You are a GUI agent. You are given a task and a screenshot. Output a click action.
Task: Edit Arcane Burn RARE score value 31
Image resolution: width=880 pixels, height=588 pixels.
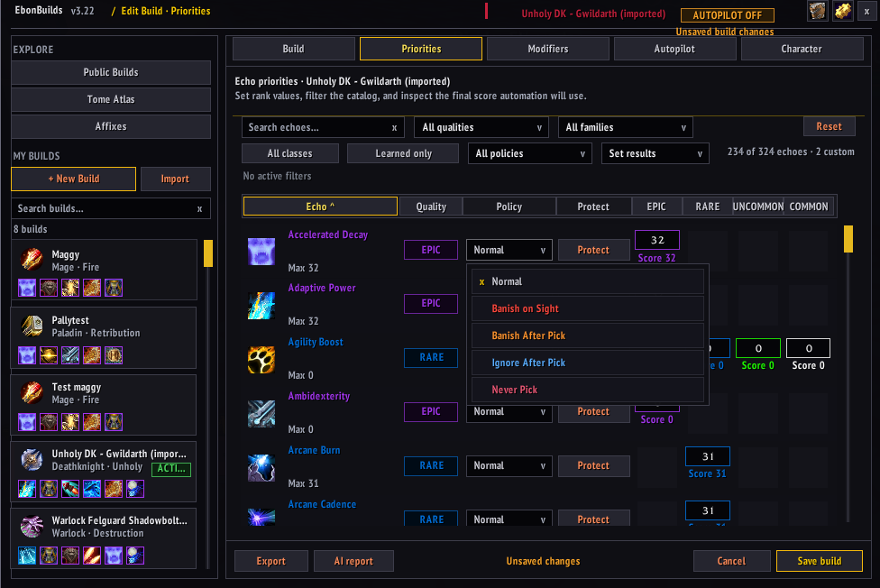tap(708, 456)
